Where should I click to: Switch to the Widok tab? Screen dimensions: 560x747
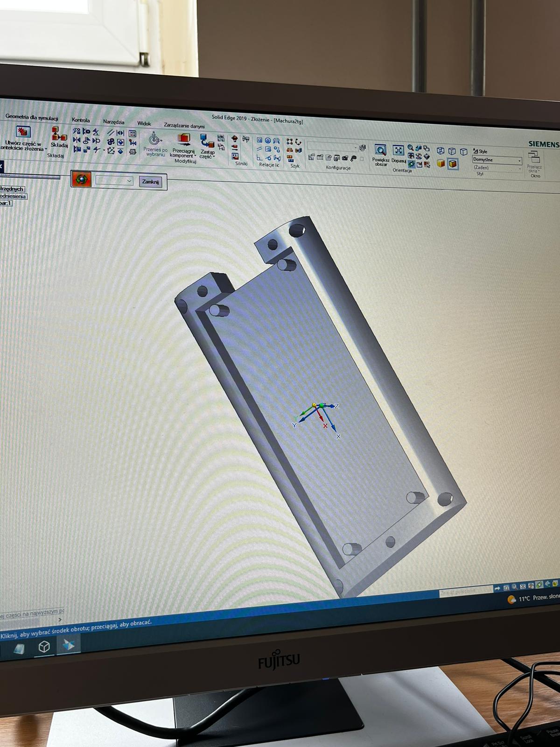tap(144, 124)
